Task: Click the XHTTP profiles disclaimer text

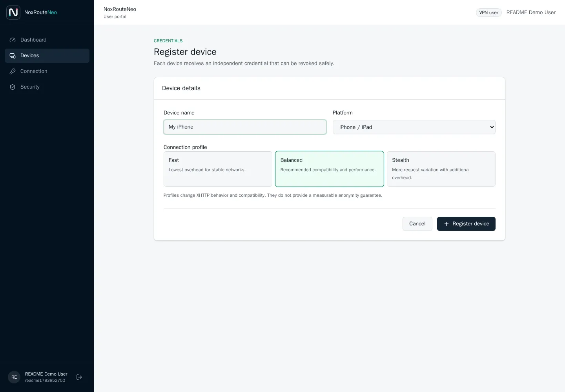Action: tap(273, 195)
